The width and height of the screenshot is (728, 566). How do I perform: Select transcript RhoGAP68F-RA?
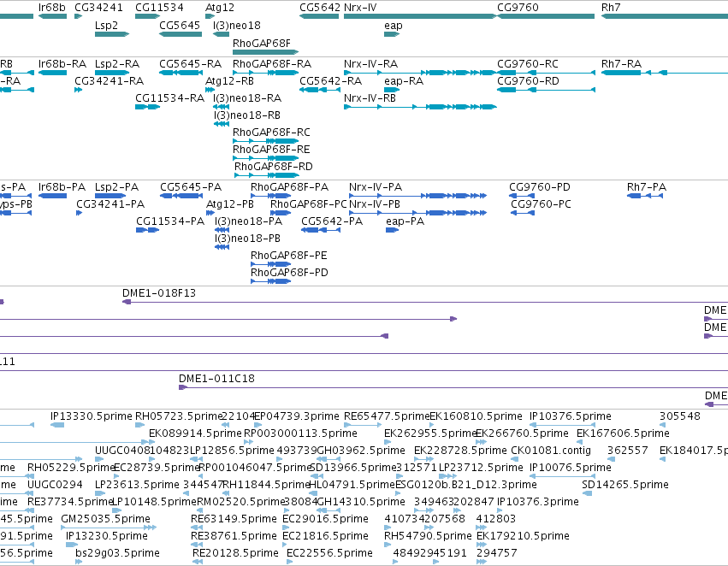pos(272,63)
